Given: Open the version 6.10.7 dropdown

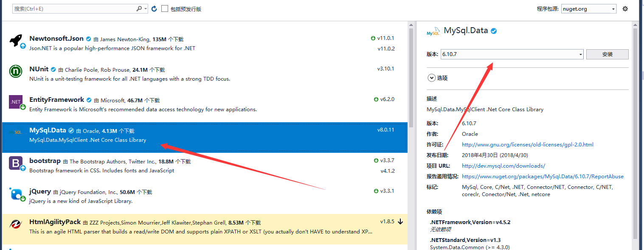Looking at the screenshot, I should [512, 54].
